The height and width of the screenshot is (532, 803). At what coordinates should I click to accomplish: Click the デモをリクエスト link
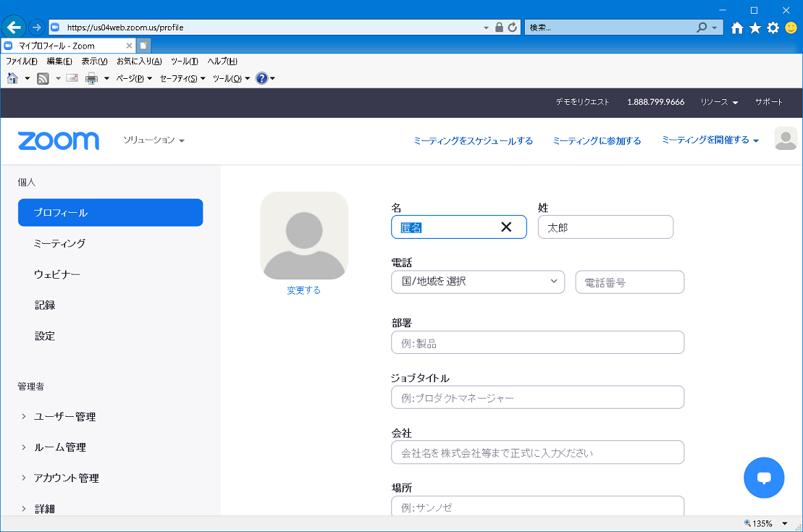click(582, 102)
